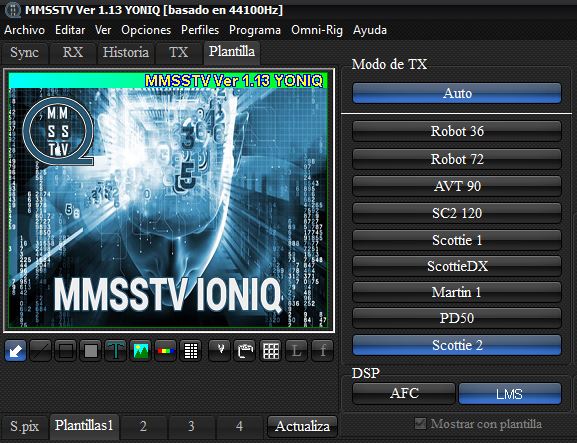Select the hollow rectangle tool

[66, 350]
